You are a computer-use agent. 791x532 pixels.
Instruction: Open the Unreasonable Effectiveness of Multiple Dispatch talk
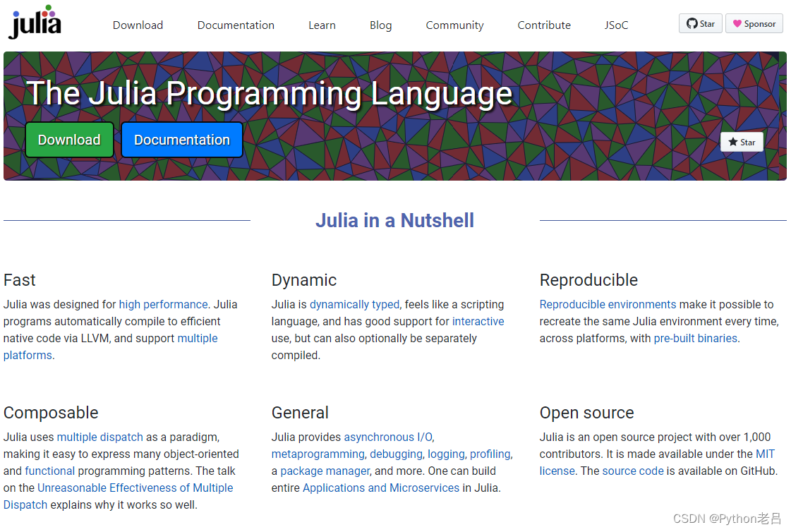pos(135,488)
